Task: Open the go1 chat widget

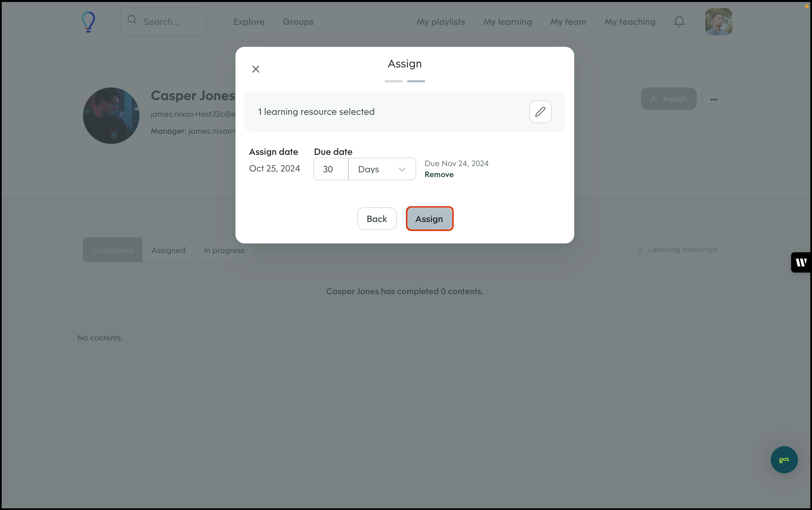Action: click(x=784, y=460)
